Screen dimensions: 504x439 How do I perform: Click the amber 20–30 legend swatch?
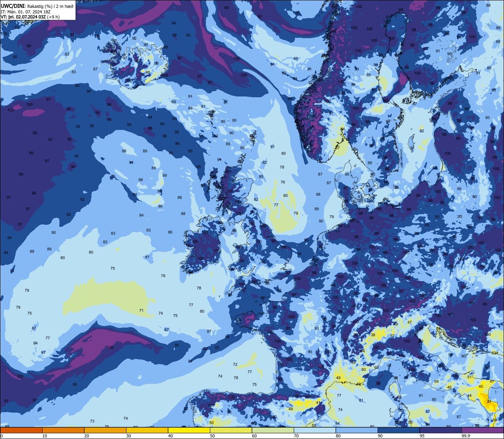105,430
